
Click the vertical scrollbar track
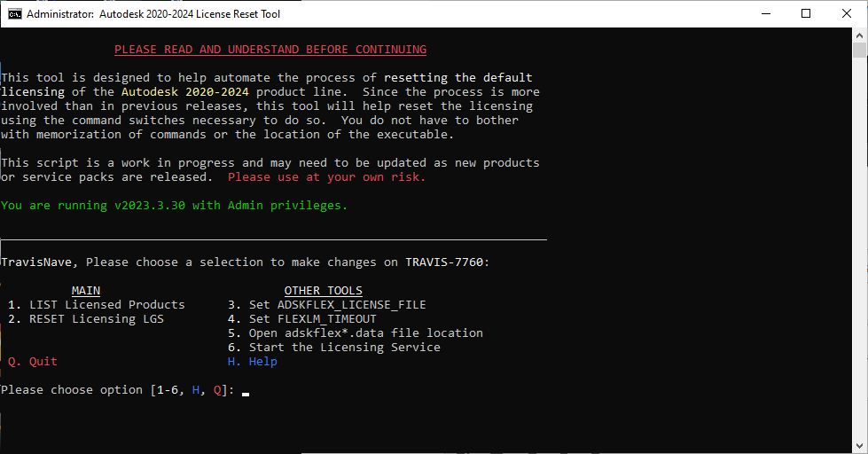pyautogui.click(x=860, y=266)
